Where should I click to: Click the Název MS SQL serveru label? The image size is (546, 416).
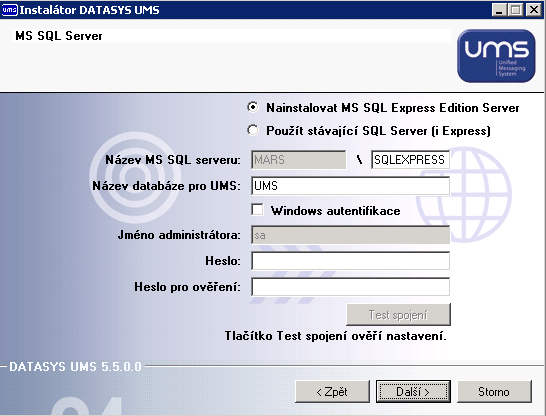pyautogui.click(x=173, y=160)
